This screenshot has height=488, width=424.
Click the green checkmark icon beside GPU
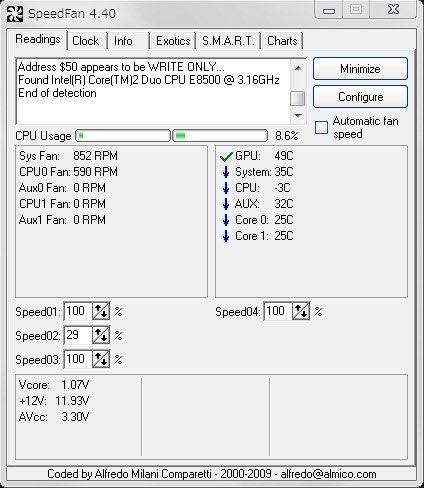click(x=226, y=156)
